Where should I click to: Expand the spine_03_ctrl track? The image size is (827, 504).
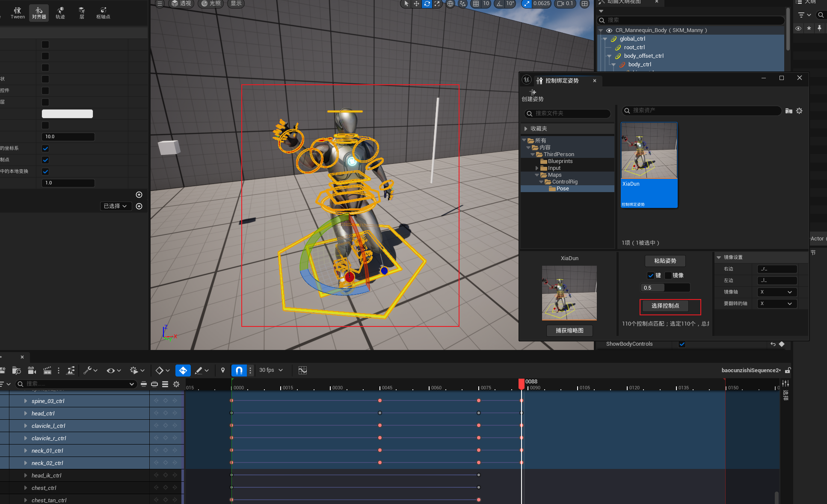[x=26, y=401]
